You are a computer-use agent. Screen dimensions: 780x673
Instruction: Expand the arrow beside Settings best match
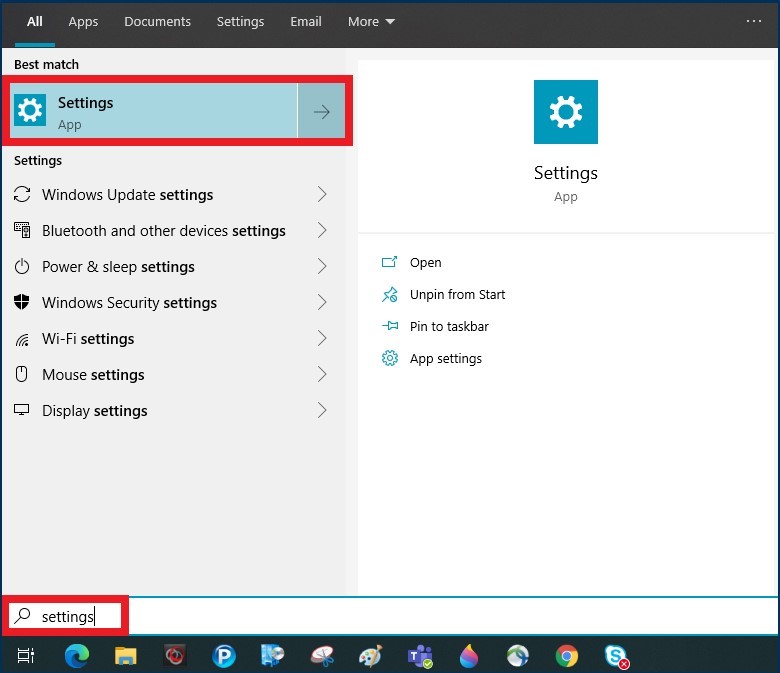click(x=322, y=112)
